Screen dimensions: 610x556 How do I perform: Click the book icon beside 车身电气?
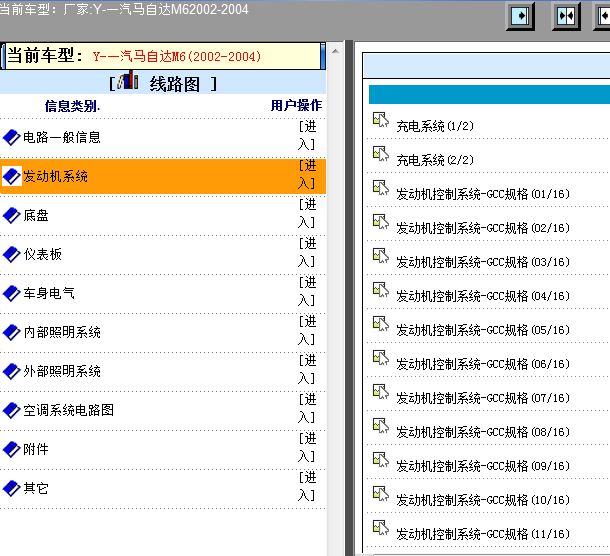(11, 293)
